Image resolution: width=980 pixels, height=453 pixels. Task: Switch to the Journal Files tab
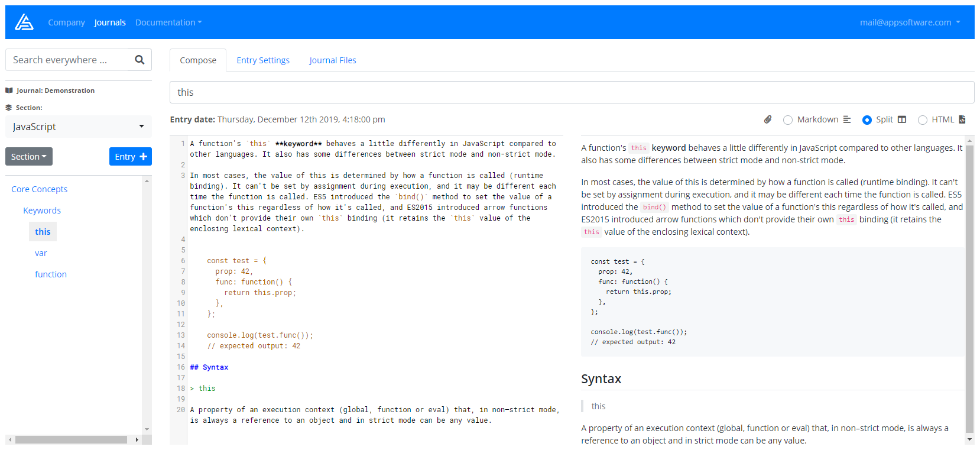[333, 60]
